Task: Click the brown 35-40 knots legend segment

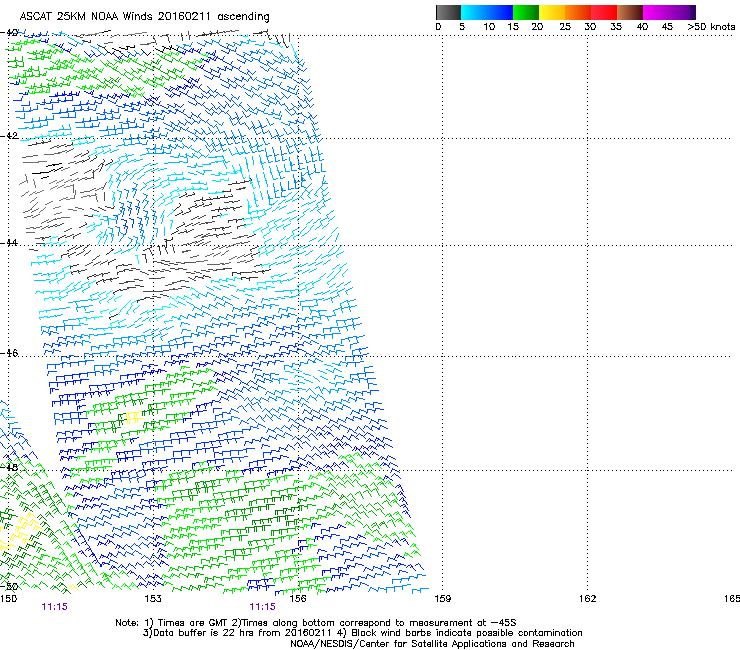Action: [630, 12]
